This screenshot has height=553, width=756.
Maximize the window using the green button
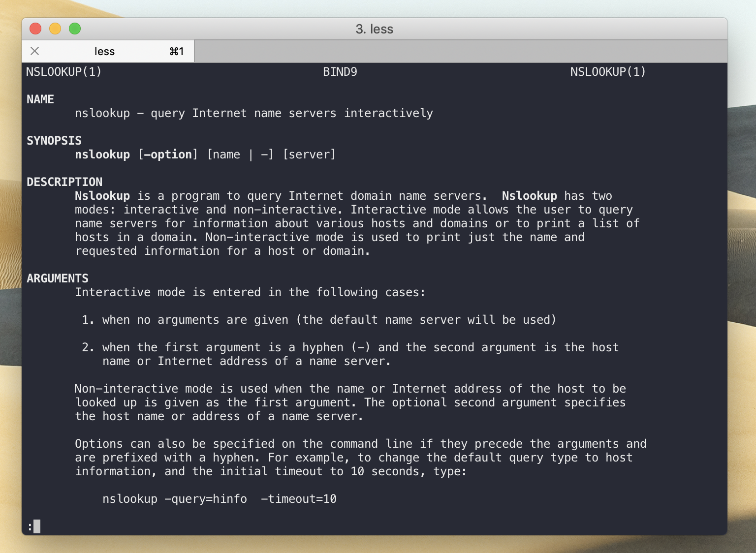coord(75,29)
